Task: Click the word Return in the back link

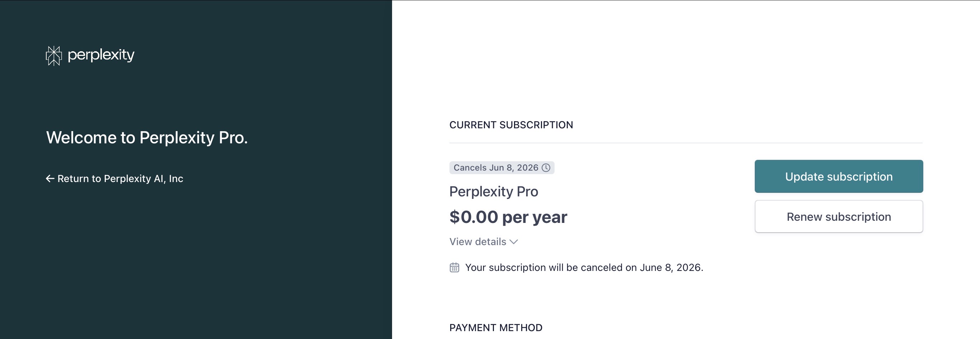Action: (73, 178)
